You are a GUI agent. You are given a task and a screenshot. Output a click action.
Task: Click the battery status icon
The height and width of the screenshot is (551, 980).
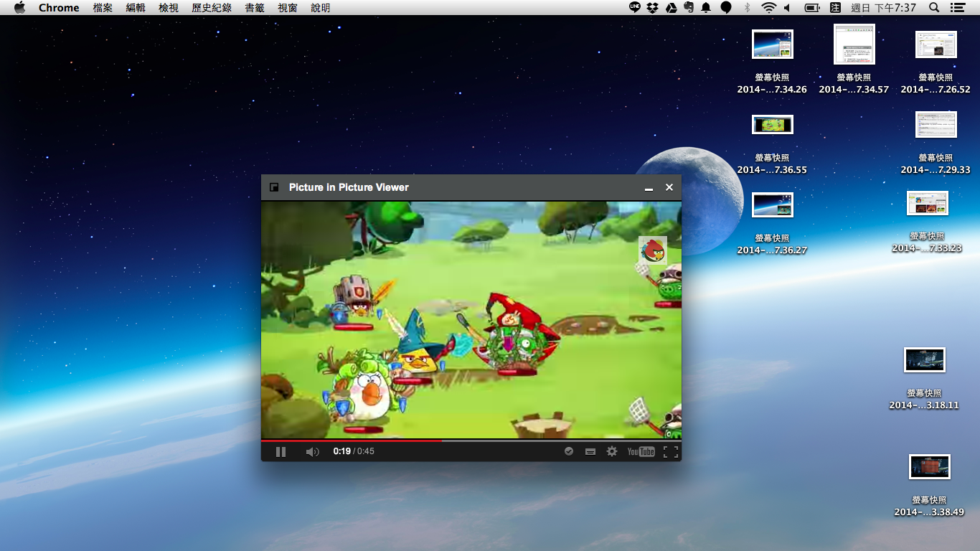pos(812,8)
